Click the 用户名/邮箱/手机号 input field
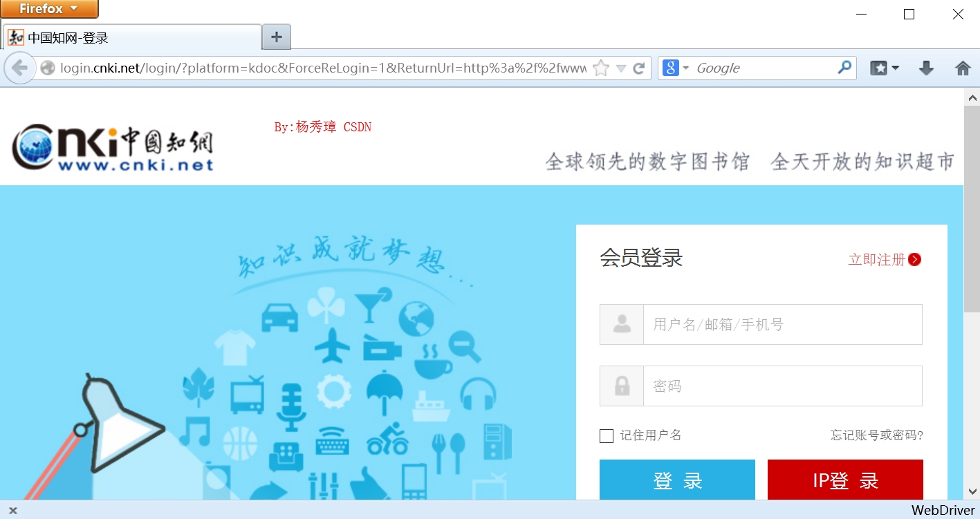This screenshot has width=980, height=519. [x=782, y=324]
